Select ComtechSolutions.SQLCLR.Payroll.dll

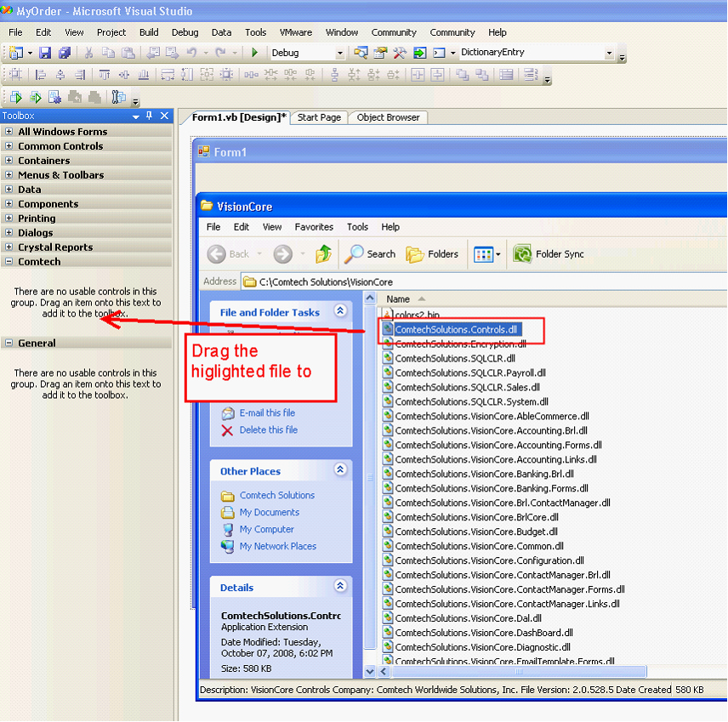pyautogui.click(x=469, y=372)
